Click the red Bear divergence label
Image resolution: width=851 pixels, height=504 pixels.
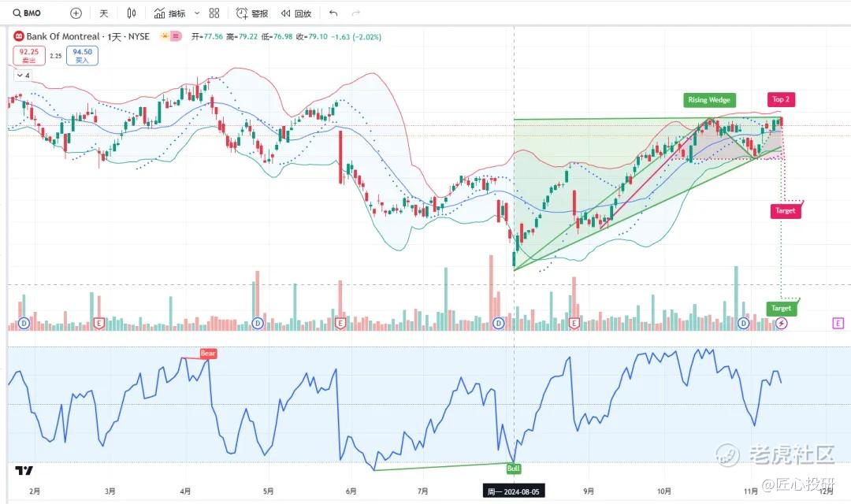pos(208,353)
